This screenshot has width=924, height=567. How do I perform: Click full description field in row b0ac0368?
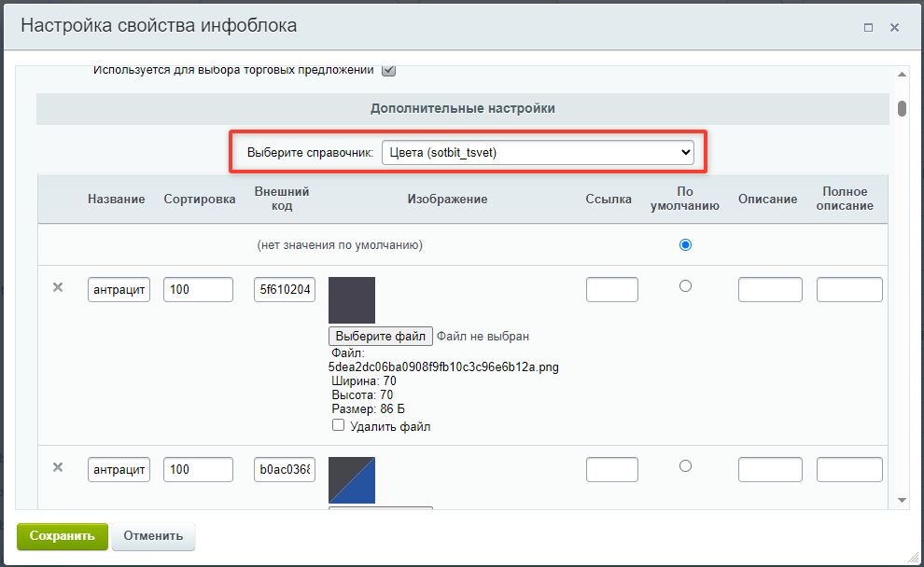849,470
